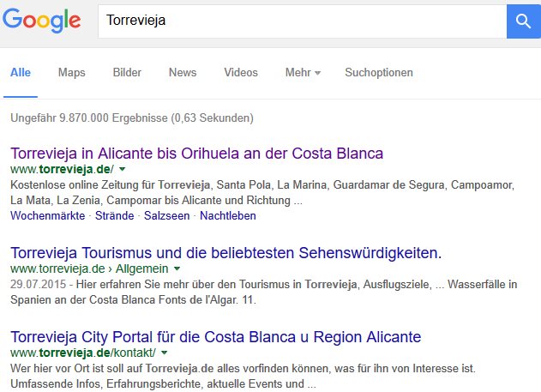Click the search field containing Torrevieja
This screenshot has width=541, height=392.
[303, 21]
